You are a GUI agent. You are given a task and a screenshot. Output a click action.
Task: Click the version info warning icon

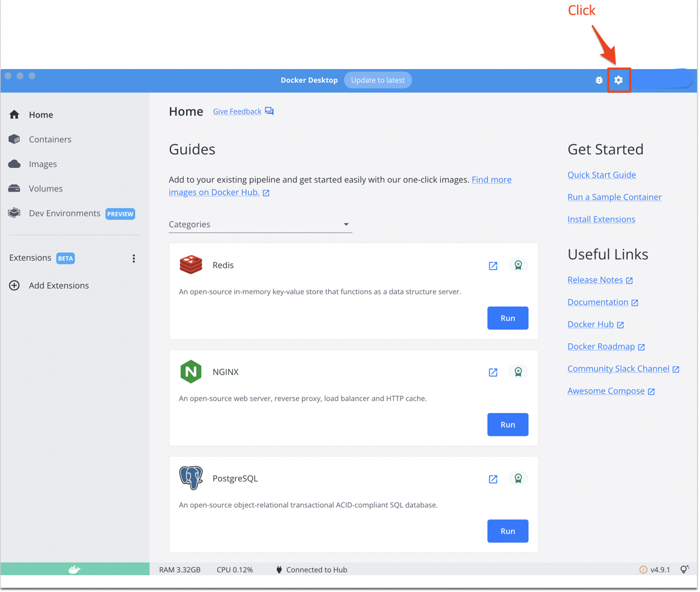[x=644, y=570]
